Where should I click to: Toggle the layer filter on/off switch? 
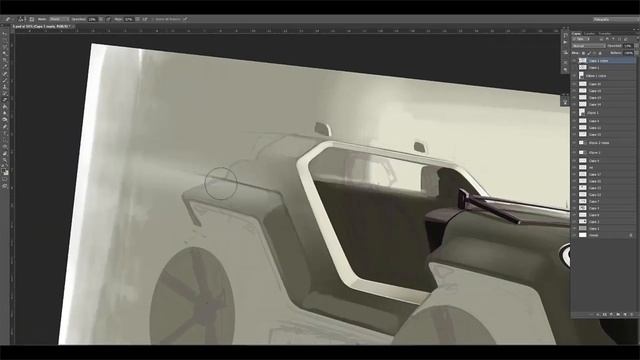(x=638, y=38)
